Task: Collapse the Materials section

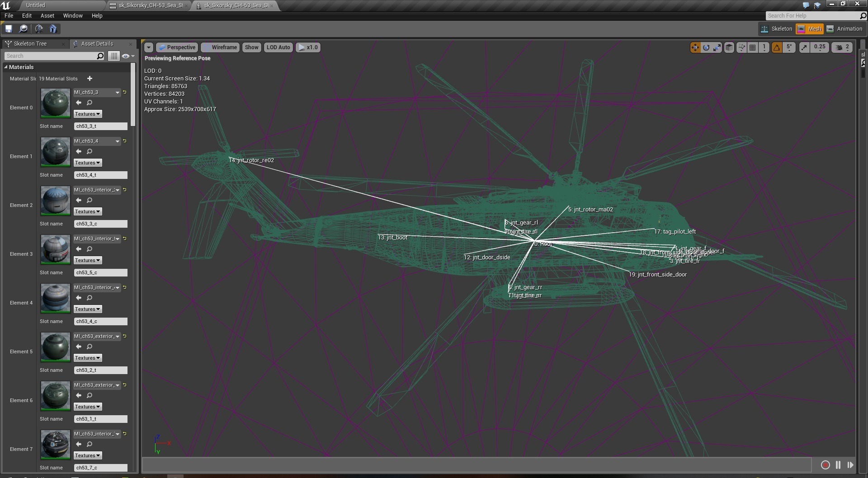Action: click(x=6, y=67)
